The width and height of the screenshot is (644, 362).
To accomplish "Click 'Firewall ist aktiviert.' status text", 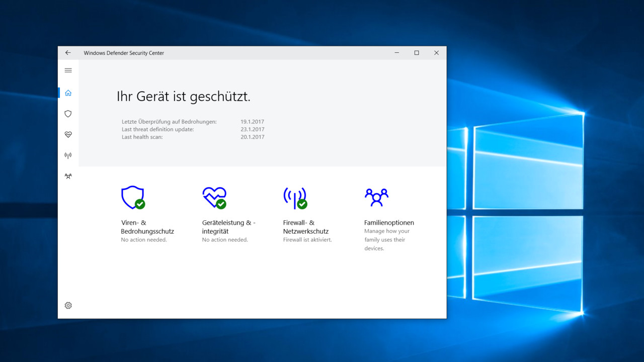I will pyautogui.click(x=307, y=240).
